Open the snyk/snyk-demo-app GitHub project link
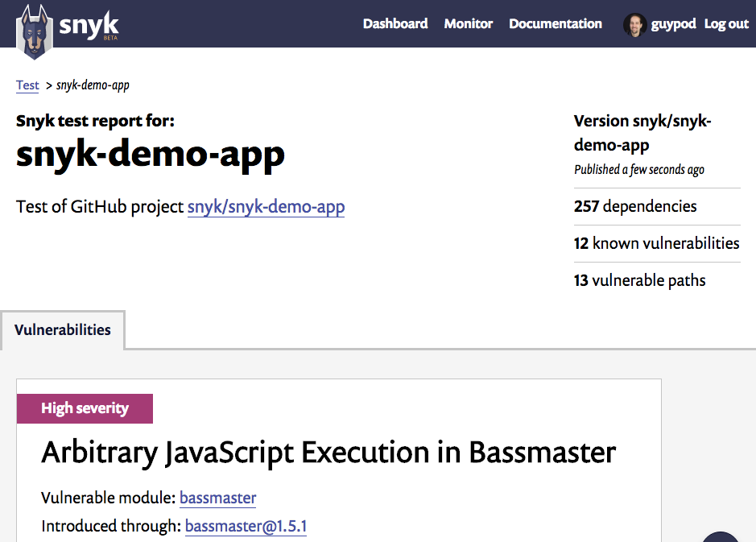 tap(266, 207)
